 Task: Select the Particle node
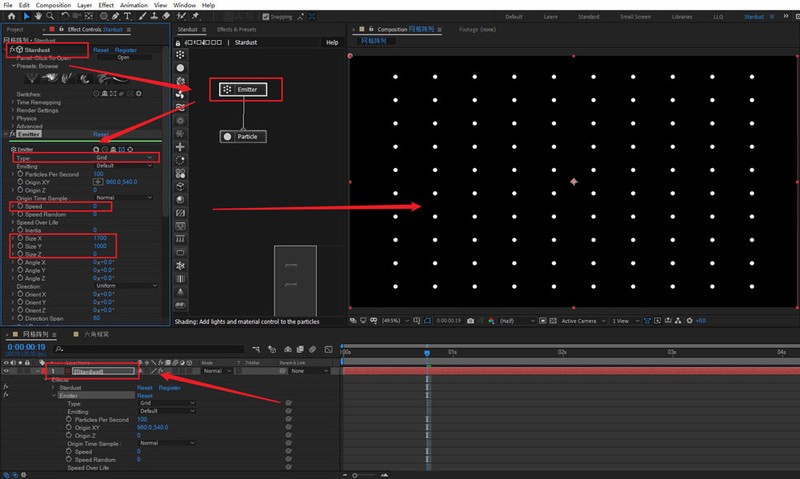pos(244,136)
